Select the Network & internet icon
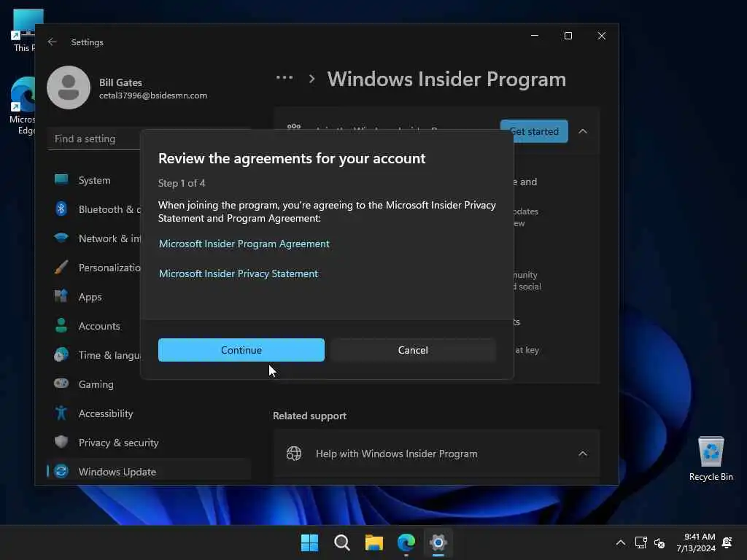Viewport: 747px width, 560px height. (61, 238)
